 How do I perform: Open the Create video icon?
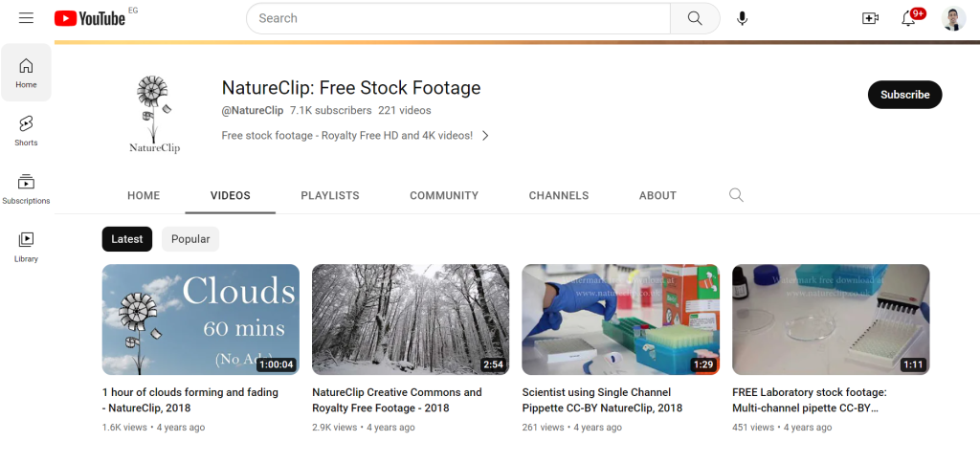pyautogui.click(x=870, y=18)
